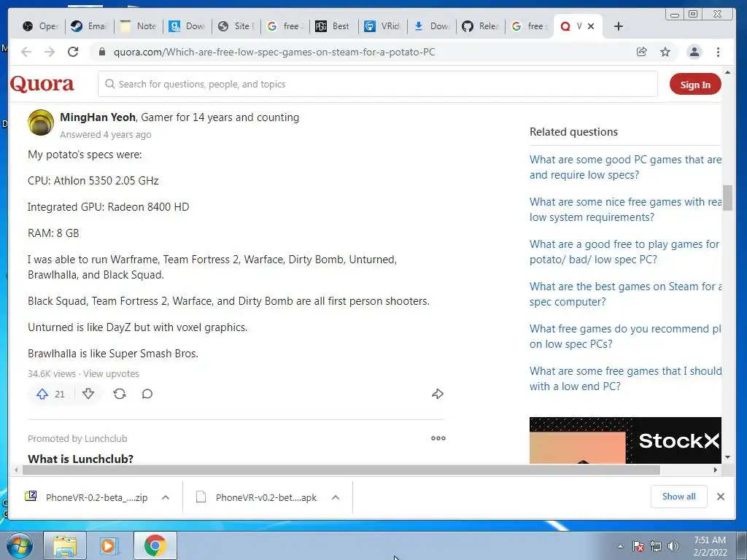Click the scroll-down arrow of page scrollbar
This screenshot has height=560, width=747.
[727, 457]
